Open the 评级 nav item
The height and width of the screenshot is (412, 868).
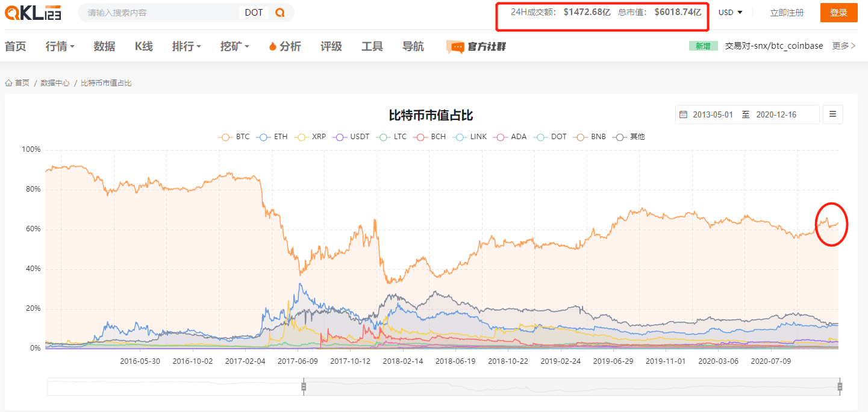tap(331, 46)
